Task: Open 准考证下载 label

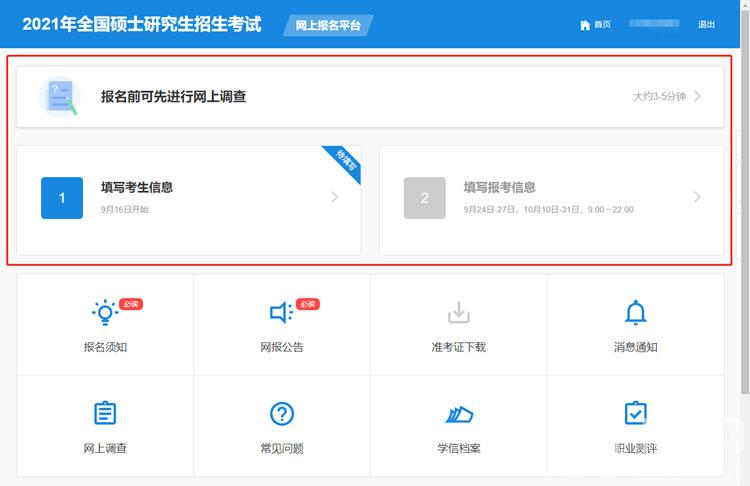Action: 459,347
